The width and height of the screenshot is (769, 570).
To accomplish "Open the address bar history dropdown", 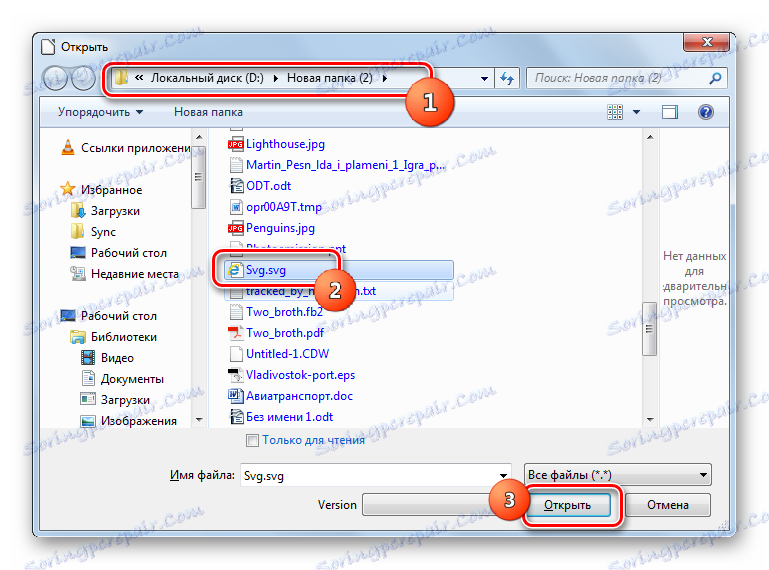I will [484, 78].
